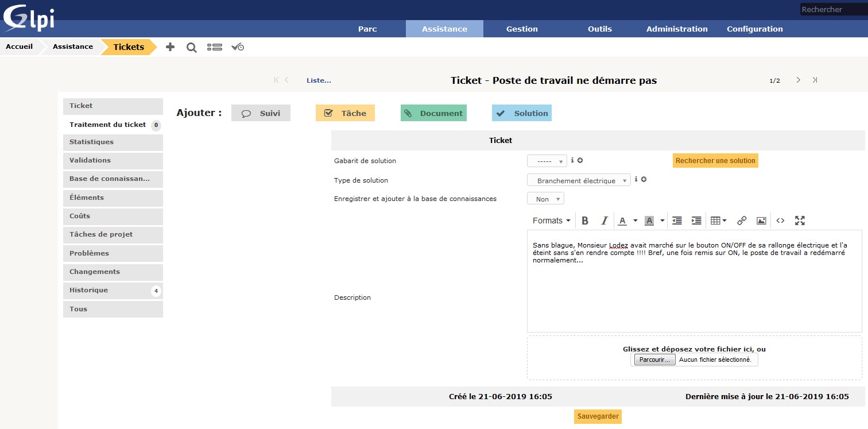Open the Formats dropdown in editor
This screenshot has width=868, height=429.
point(551,221)
